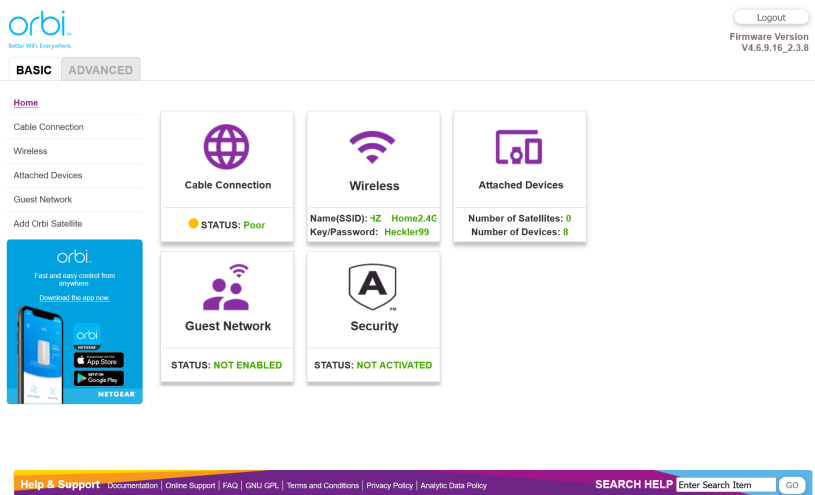815x495 pixels.
Task: Tap the App Store download badge
Action: point(99,360)
